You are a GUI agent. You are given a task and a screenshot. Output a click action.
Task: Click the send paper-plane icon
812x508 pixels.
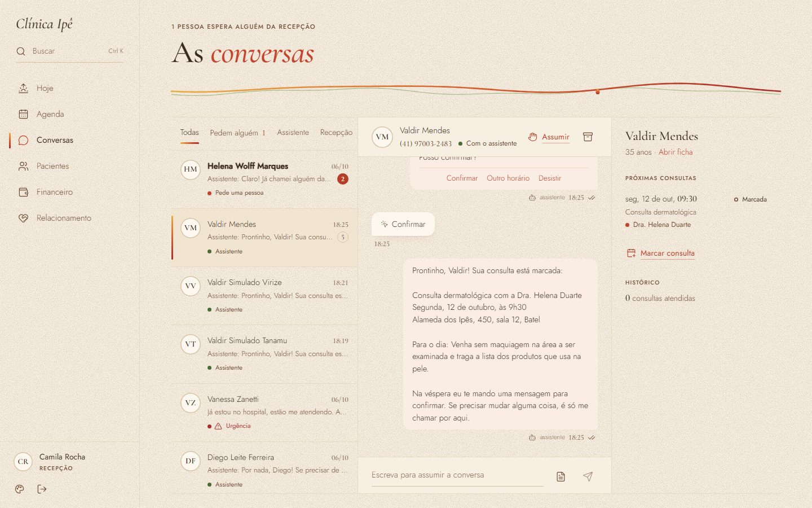click(x=588, y=476)
